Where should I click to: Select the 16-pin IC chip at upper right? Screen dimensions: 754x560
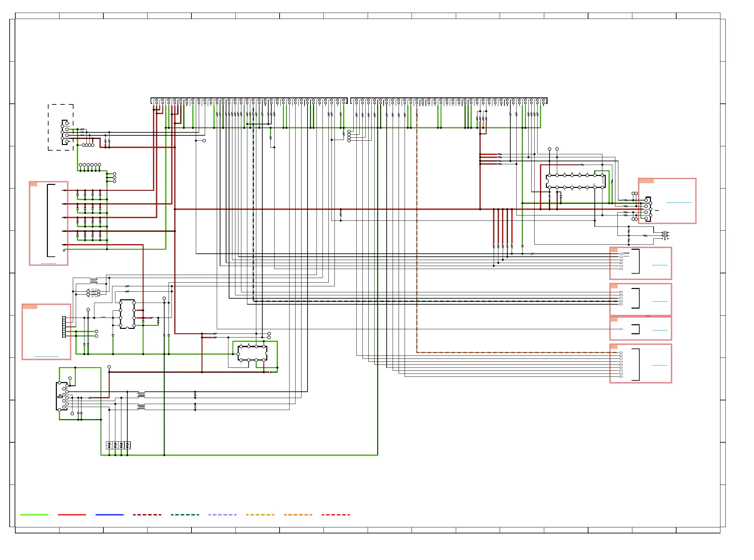coord(575,181)
